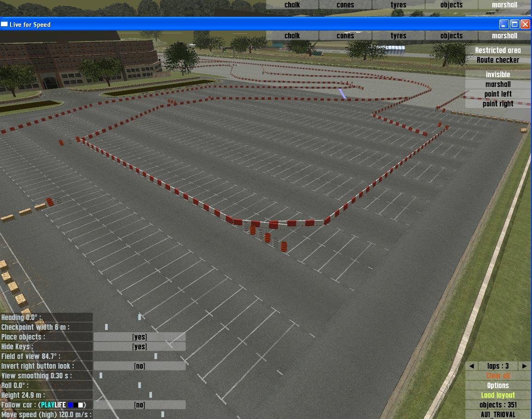Open the Options panel button

tap(498, 385)
